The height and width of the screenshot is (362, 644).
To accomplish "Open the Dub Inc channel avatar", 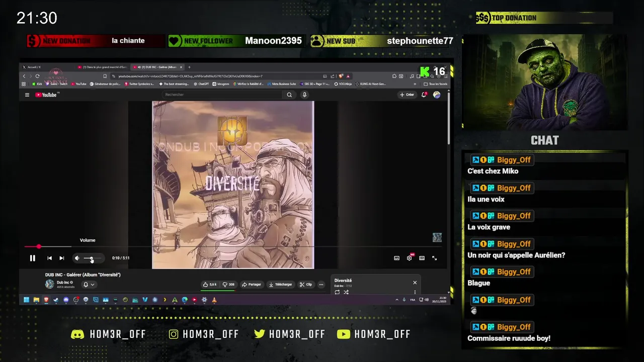I will pyautogui.click(x=49, y=284).
